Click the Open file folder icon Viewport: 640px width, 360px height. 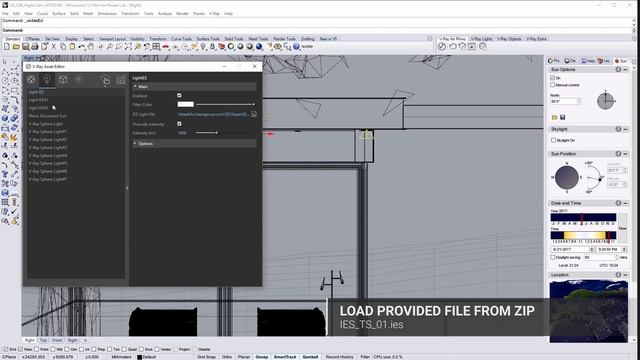click(x=16, y=47)
